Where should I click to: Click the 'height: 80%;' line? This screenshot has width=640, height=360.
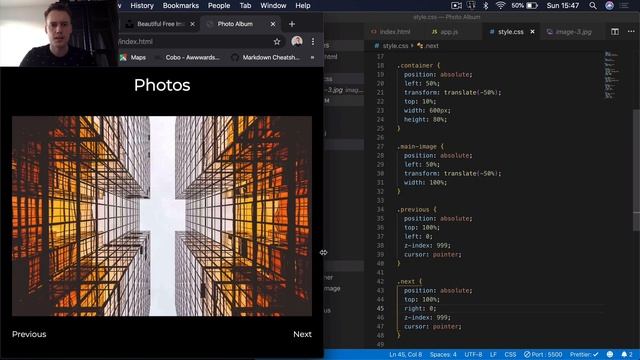[425, 120]
